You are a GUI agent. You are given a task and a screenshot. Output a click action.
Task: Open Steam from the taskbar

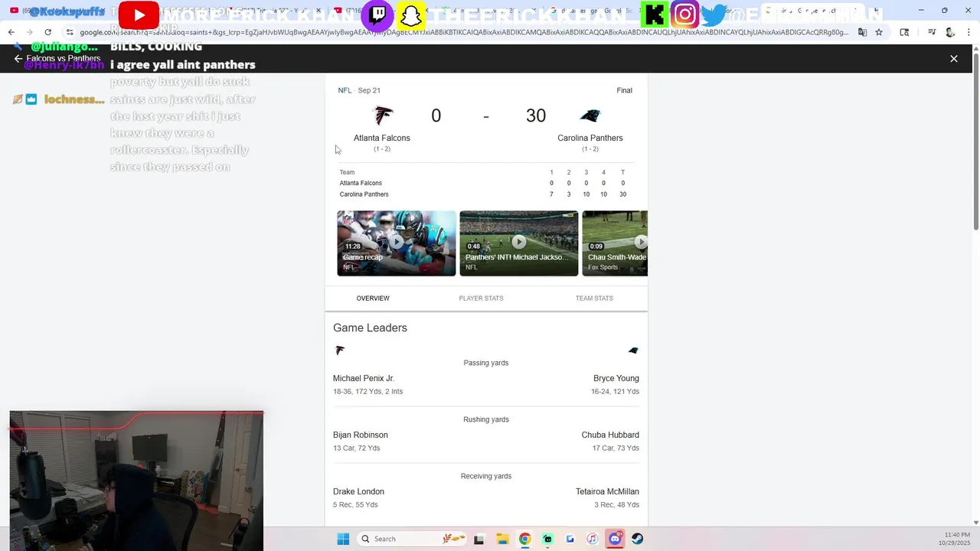[637, 539]
